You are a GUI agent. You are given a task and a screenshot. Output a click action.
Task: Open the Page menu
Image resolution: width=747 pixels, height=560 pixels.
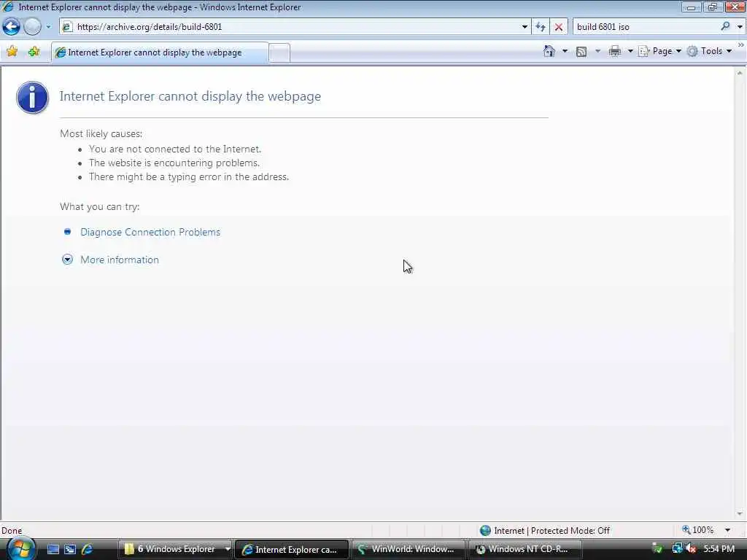pos(659,51)
